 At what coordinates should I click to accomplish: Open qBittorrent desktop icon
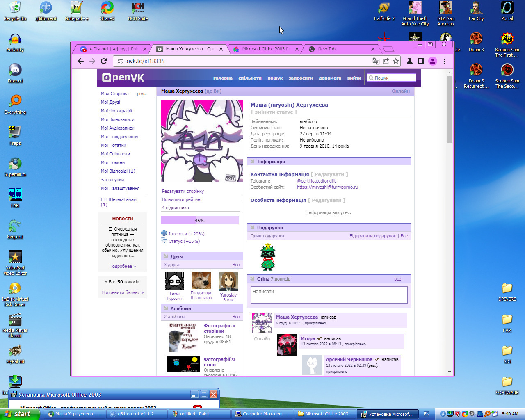[x=46, y=11]
